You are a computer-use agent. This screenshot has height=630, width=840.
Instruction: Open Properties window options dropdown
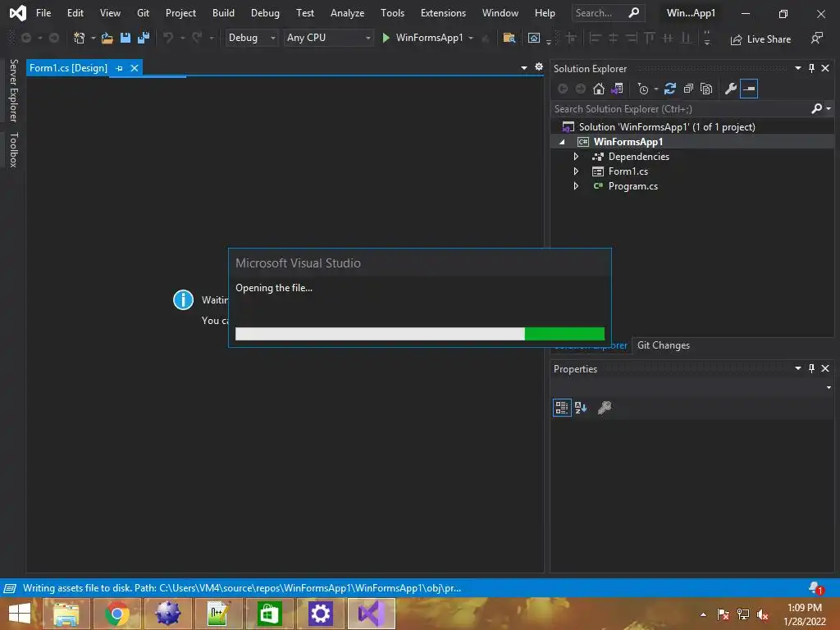[798, 368]
